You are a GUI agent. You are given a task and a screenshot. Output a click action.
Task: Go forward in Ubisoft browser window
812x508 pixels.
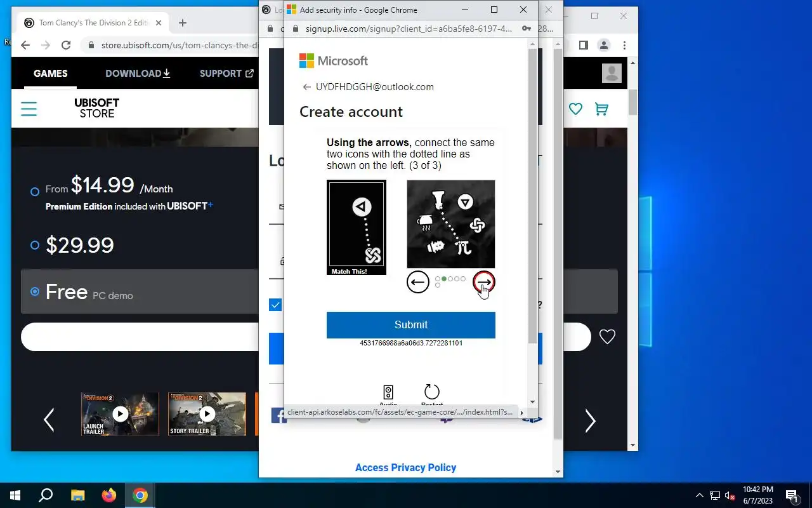46,45
